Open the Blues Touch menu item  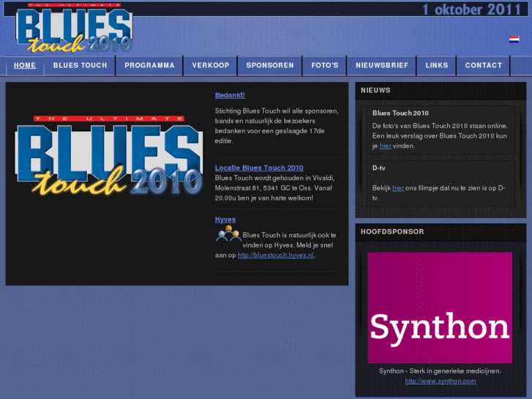80,65
